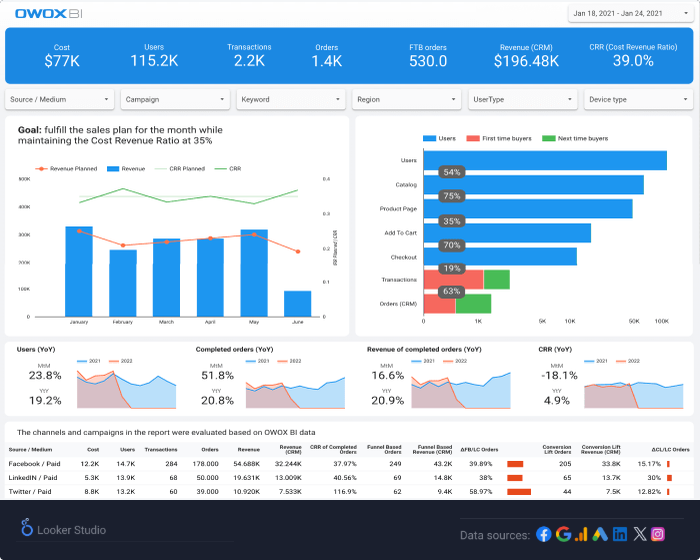Viewport: 700px width, 560px height.
Task: Select the LinkedIN / Paid row
Action: [349, 477]
